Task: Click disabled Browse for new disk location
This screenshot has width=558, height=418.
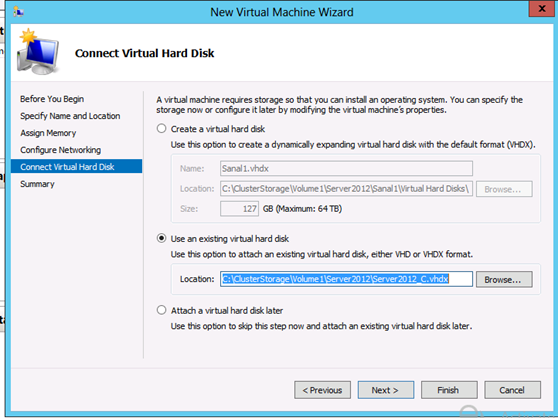Action: [x=504, y=189]
